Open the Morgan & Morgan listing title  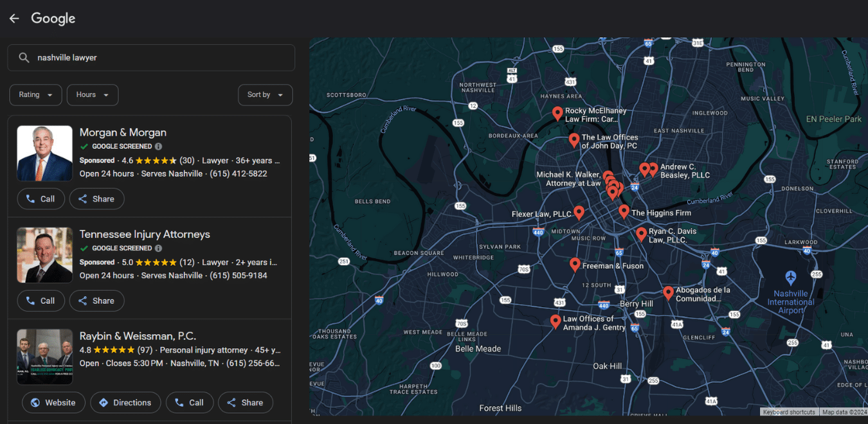click(x=123, y=132)
